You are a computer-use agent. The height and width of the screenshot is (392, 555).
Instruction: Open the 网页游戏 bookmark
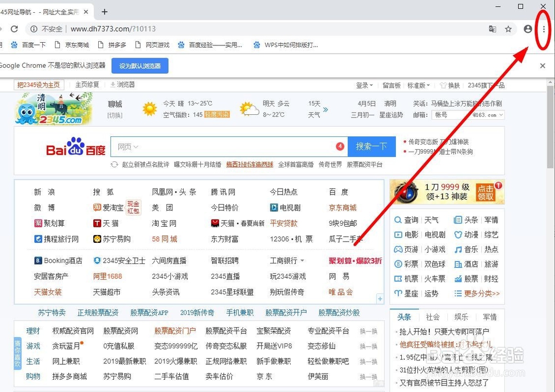coord(153,45)
